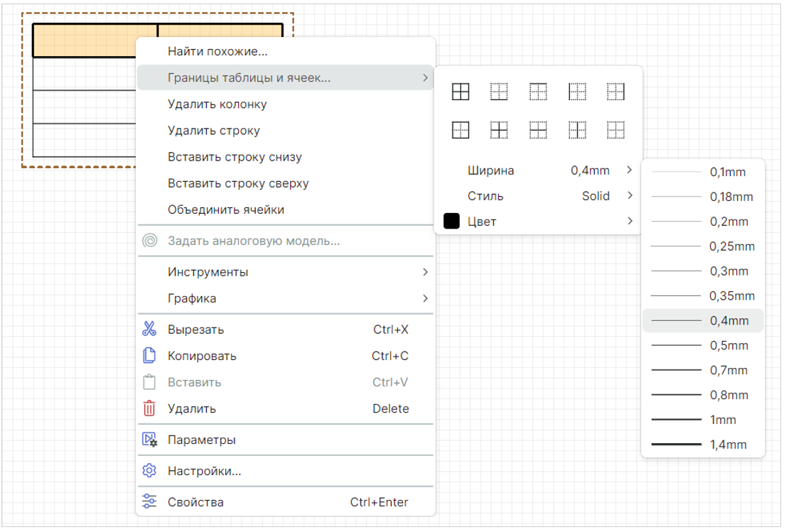Apply outer borders icon
Screen dimensions: 786x532
[461, 130]
